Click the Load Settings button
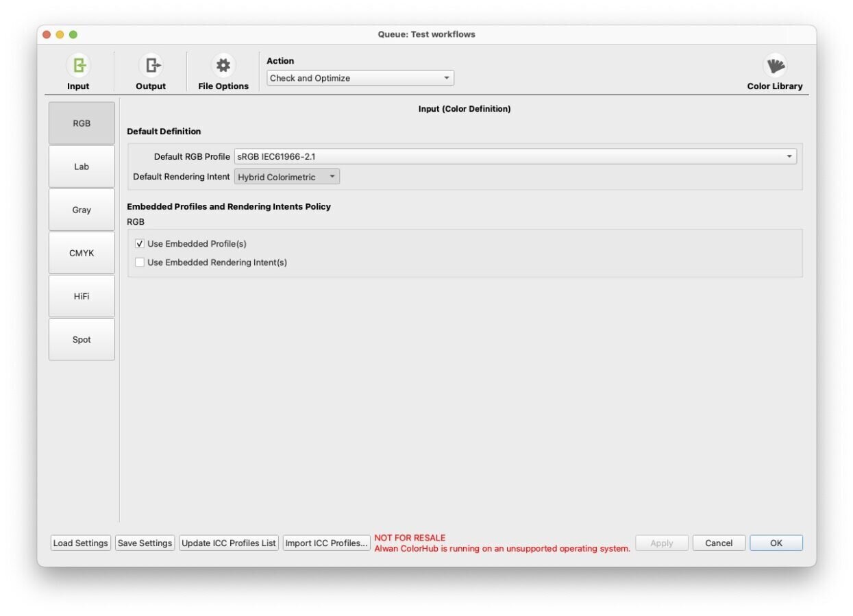Viewport: 853px width, 616px height. pyautogui.click(x=81, y=543)
